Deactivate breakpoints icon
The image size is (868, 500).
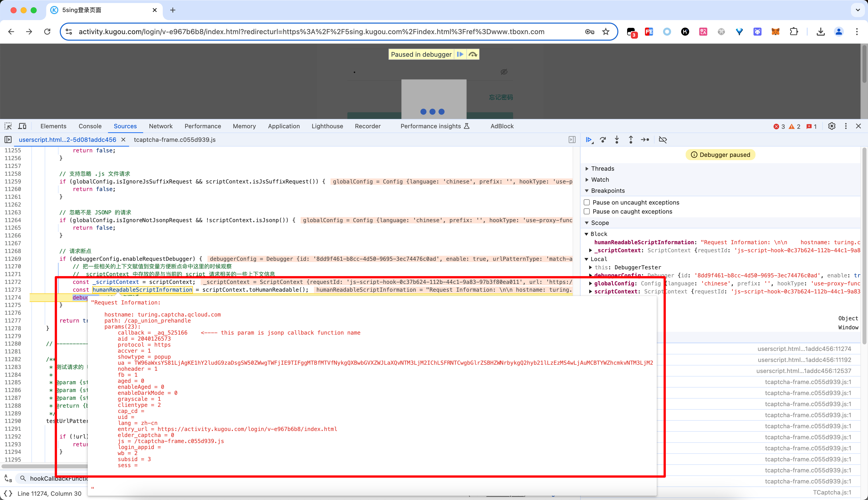tap(663, 140)
